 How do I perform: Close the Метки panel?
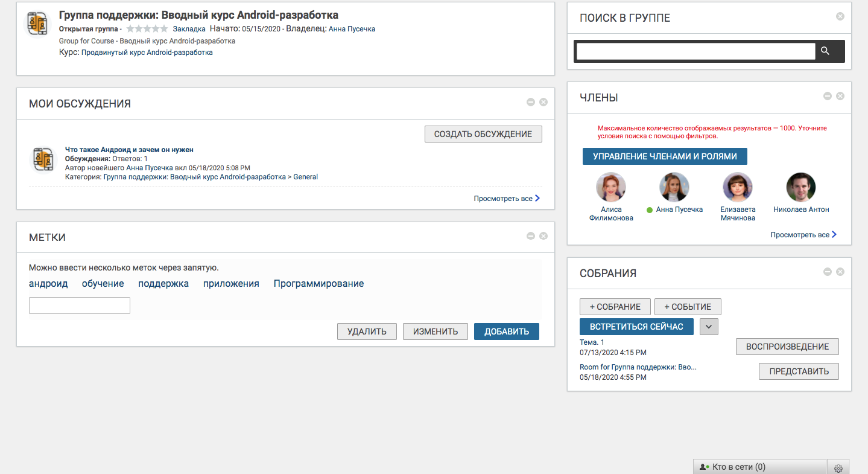click(543, 236)
